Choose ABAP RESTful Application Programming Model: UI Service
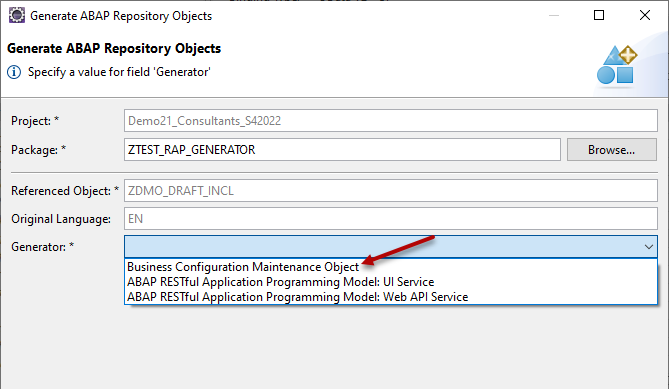The height and width of the screenshot is (389, 669). 390,282
